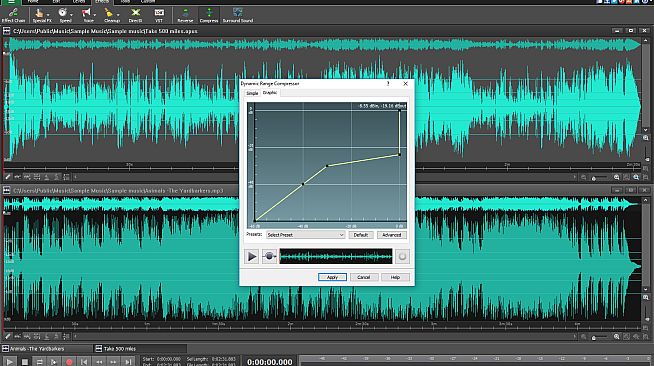The image size is (654, 366).
Task: Select the Graphic tab in compressor dialog
Action: tap(270, 93)
